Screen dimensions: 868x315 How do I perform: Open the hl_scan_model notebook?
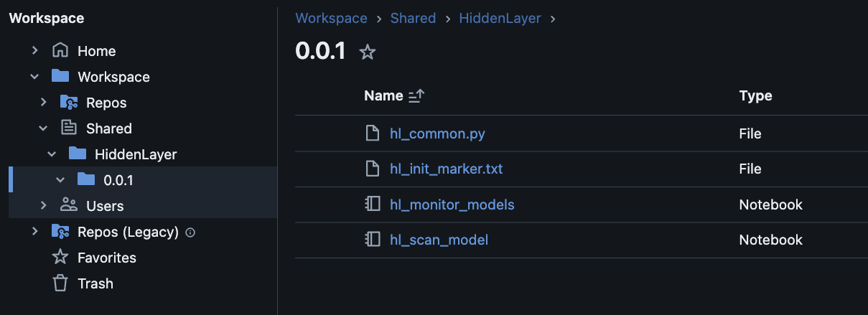439,240
